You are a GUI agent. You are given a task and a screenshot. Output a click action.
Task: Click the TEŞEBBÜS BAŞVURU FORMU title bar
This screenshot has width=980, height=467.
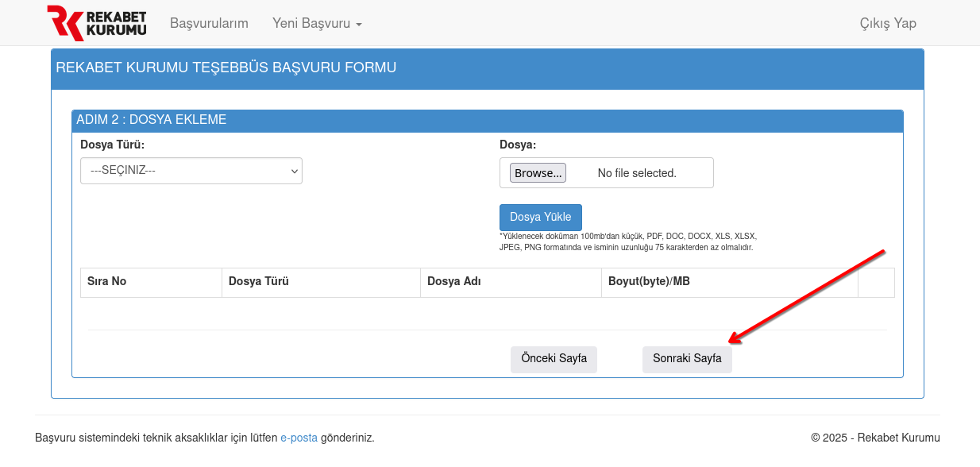coord(226,68)
